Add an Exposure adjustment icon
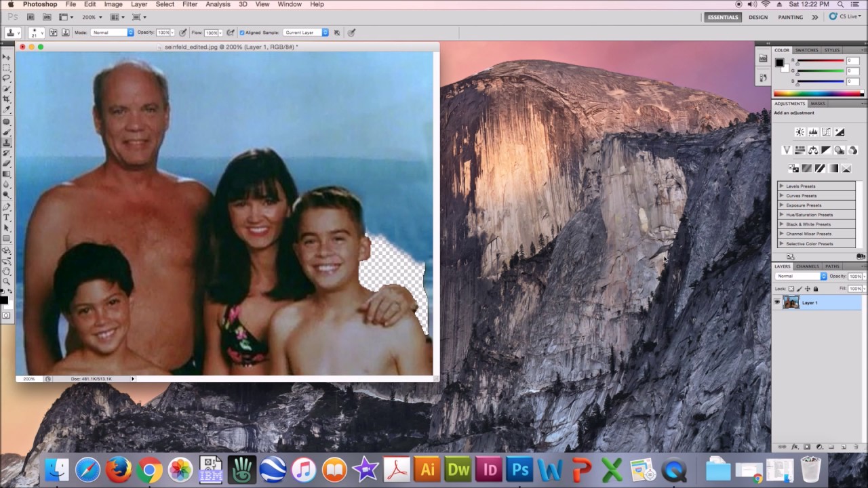Viewport: 868px width, 488px height. [x=840, y=132]
